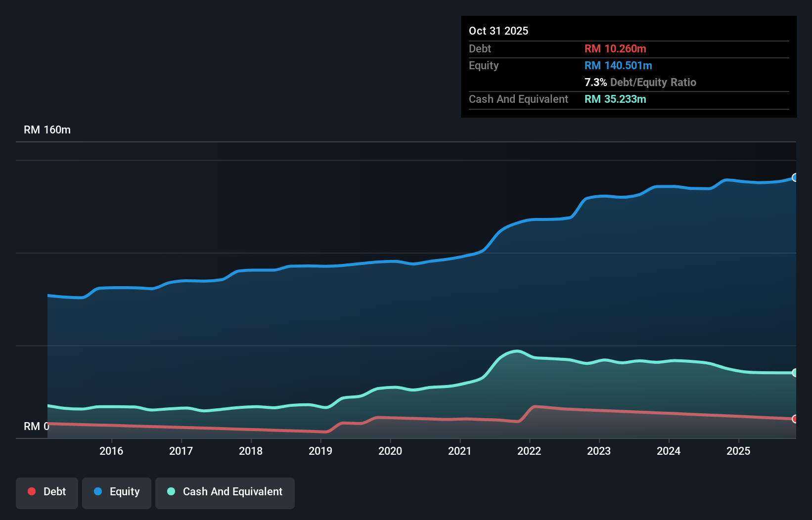Click the RM 0 axis label
The height and width of the screenshot is (520, 812).
(x=37, y=426)
